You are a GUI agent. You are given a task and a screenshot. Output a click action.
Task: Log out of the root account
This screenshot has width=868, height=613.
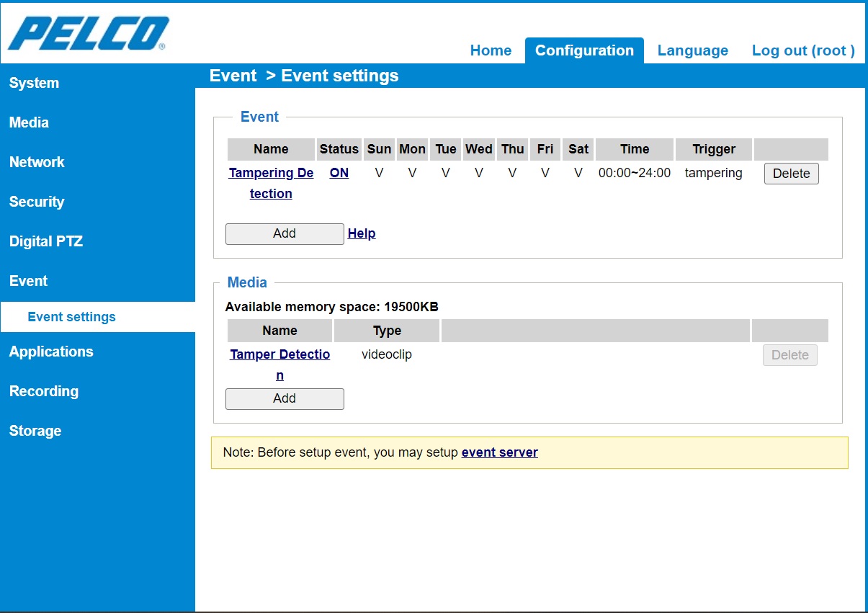802,50
